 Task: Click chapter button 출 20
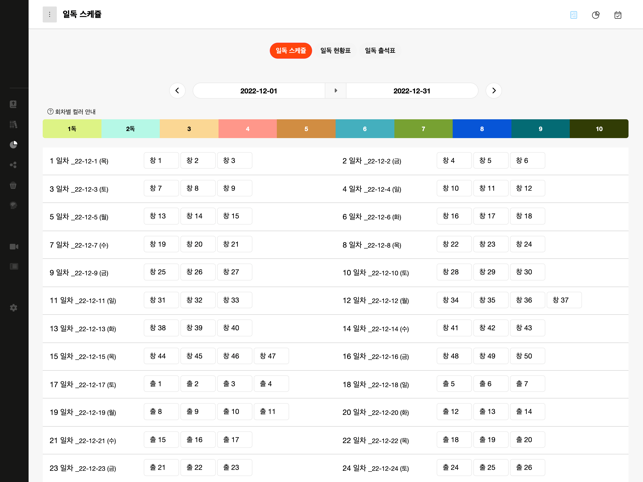point(527,439)
